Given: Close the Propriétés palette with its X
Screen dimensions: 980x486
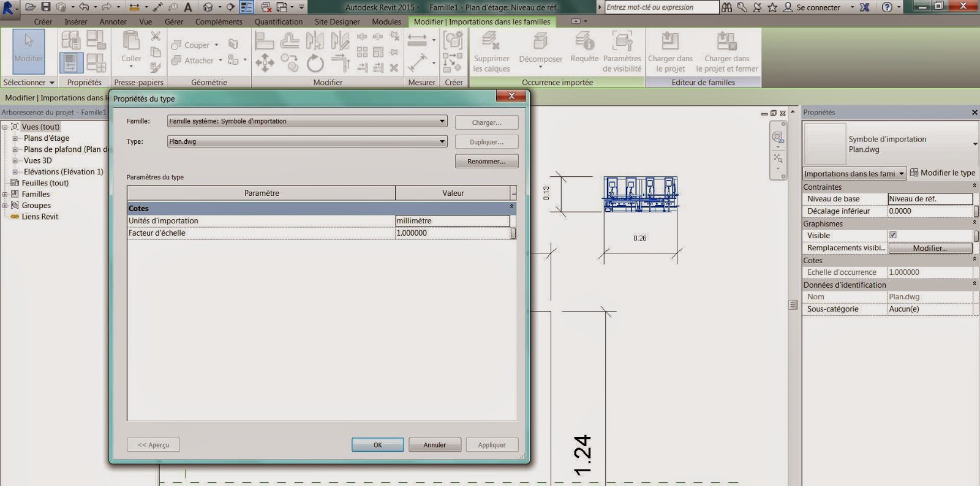Looking at the screenshot, I should pos(974,113).
